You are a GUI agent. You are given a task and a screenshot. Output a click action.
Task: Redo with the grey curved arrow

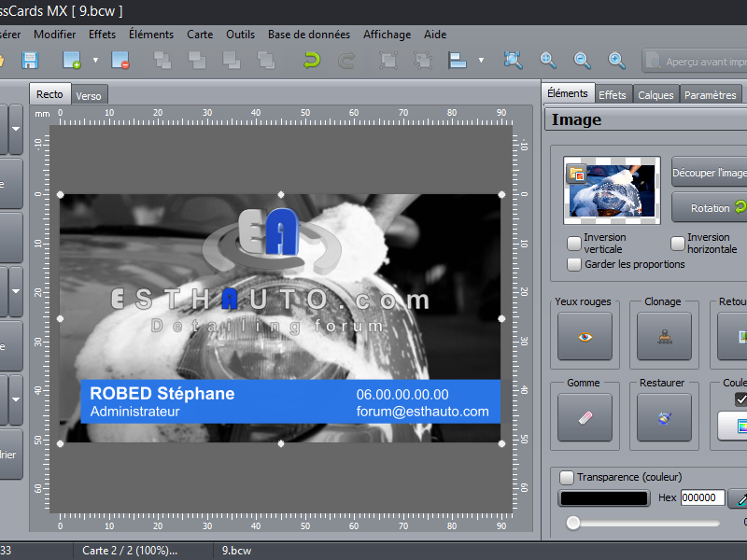pos(346,61)
